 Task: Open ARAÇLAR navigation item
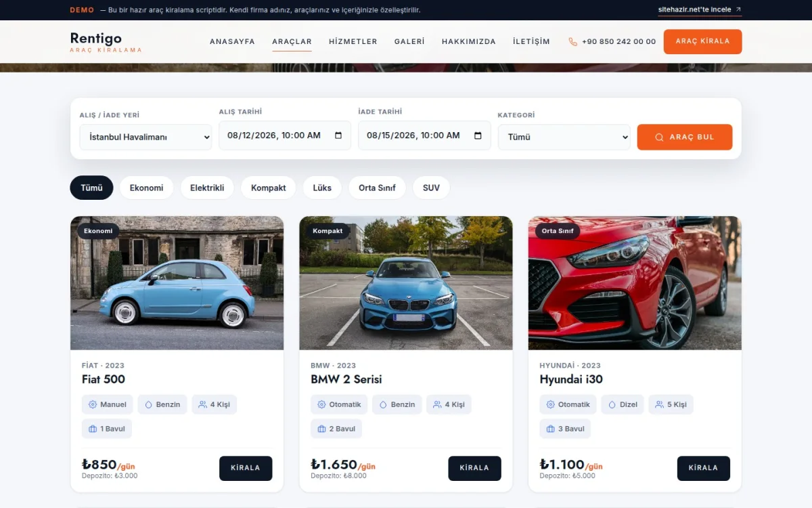tap(292, 41)
